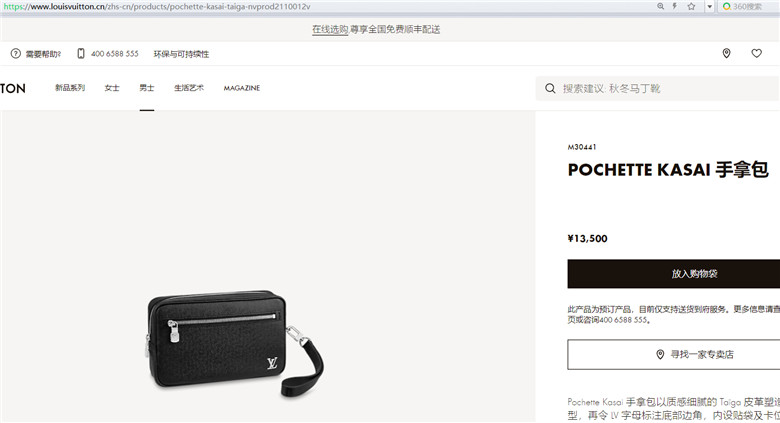The image size is (780, 423).
Task: Click the phone icon beside 400 6588 555
Action: click(81, 53)
